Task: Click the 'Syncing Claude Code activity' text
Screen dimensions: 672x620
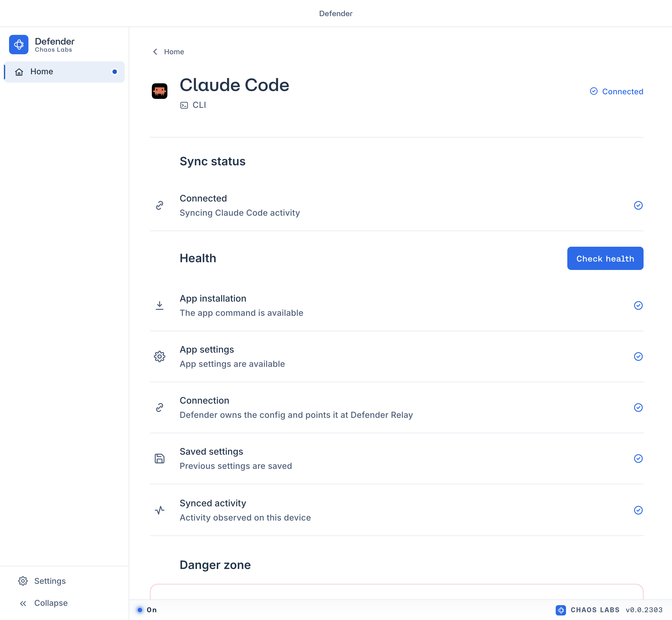Action: coord(240,213)
